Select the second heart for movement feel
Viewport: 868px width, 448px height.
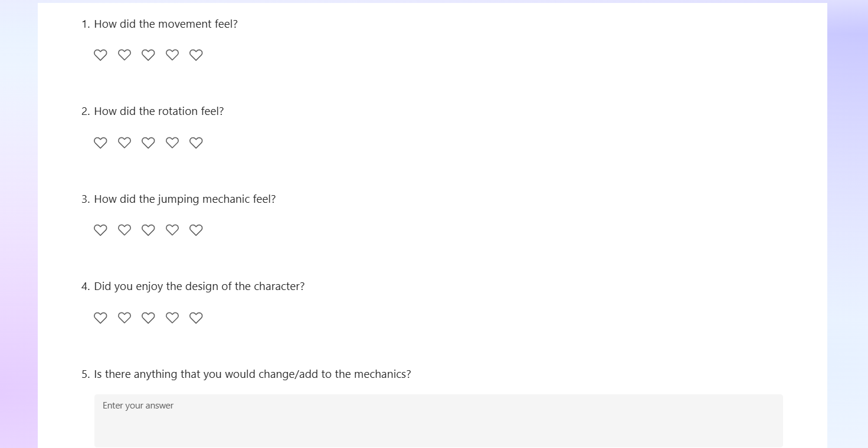click(x=125, y=55)
